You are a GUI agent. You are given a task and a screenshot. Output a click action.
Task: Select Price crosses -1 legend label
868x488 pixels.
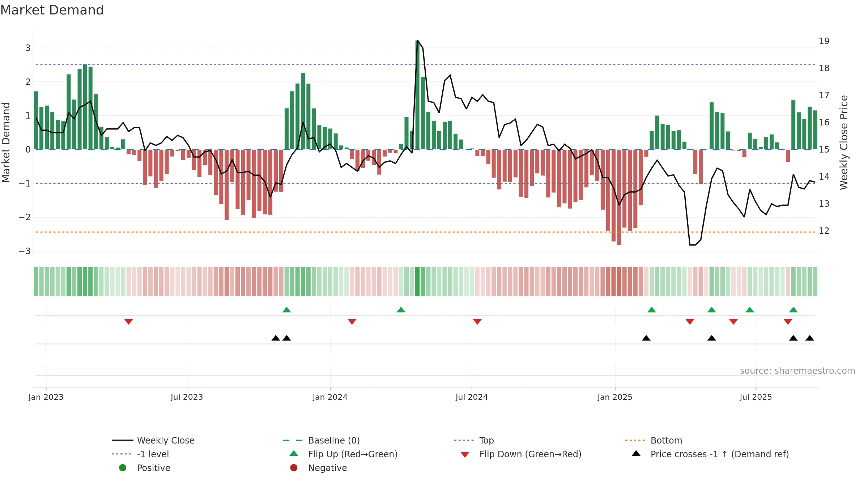coord(720,454)
